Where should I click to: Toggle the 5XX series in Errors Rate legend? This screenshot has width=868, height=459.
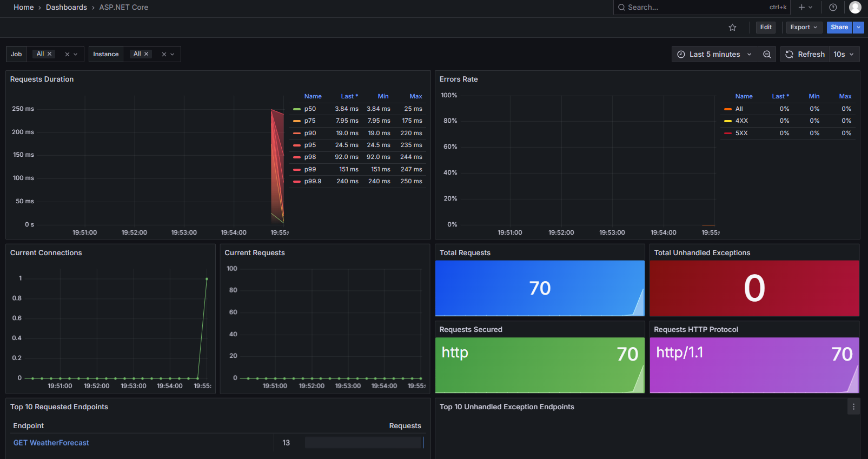[x=741, y=133]
